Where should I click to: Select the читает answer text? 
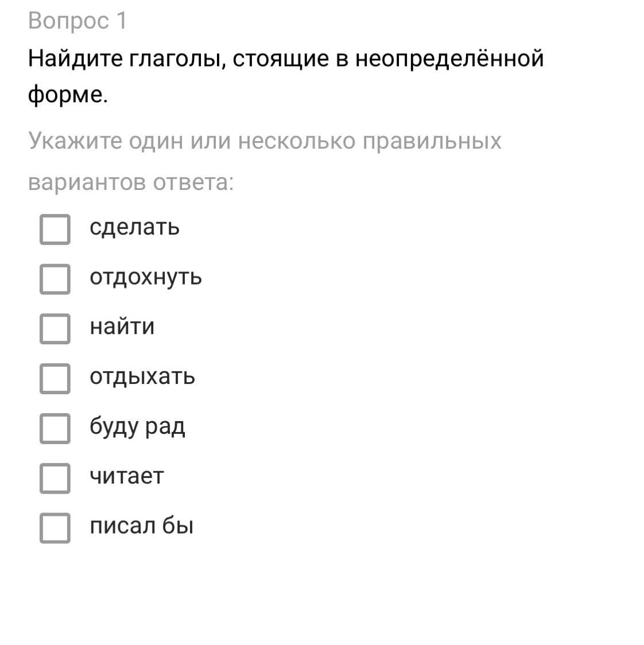pos(127,476)
